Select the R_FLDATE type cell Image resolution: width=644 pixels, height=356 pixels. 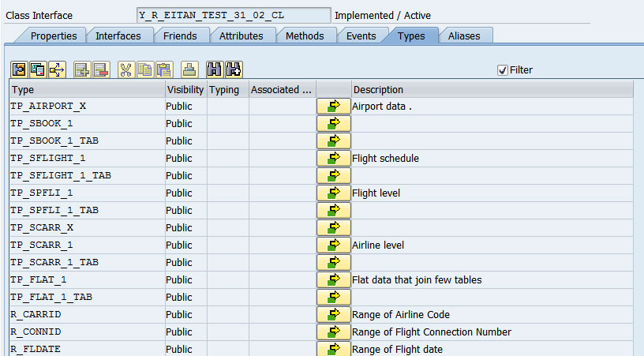(87, 349)
